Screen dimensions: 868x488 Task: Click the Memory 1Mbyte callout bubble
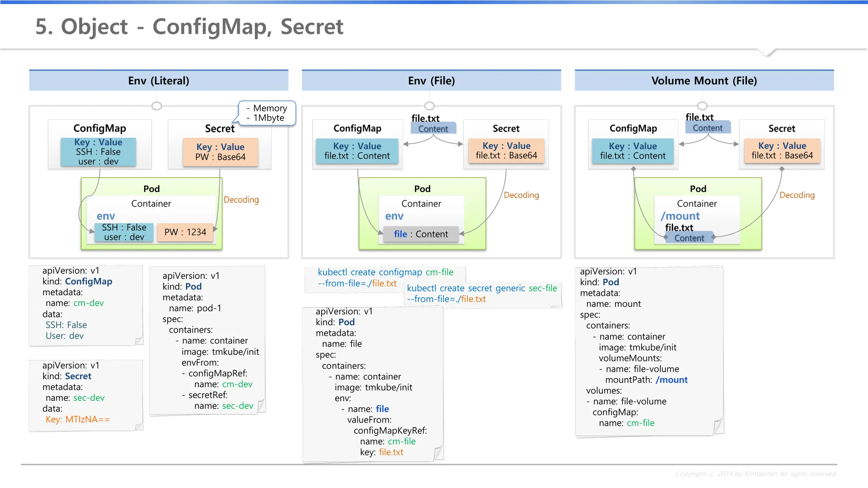(x=267, y=113)
